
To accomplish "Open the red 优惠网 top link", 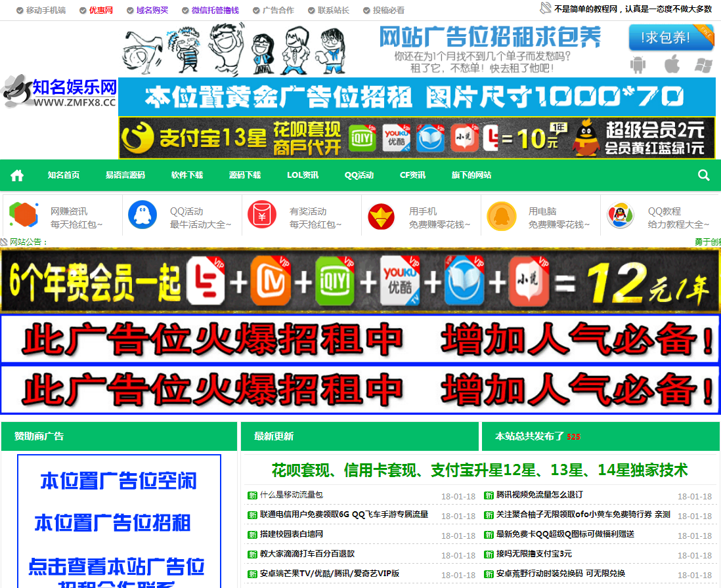I will 101,10.
